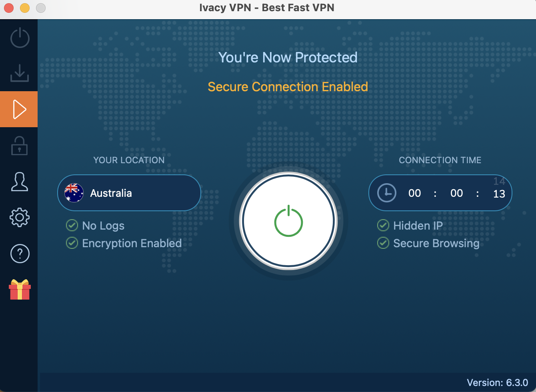Click the 'Hidden IP' text

[418, 226]
